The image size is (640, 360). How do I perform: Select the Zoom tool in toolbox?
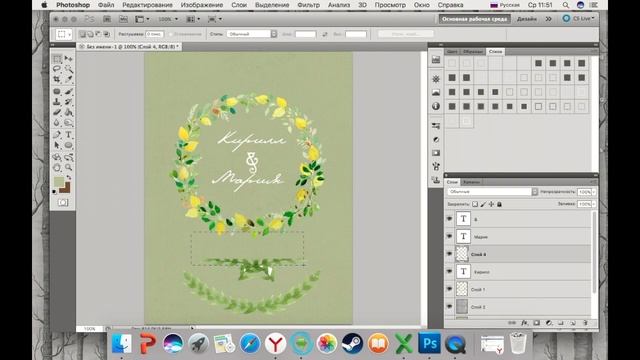(69, 167)
